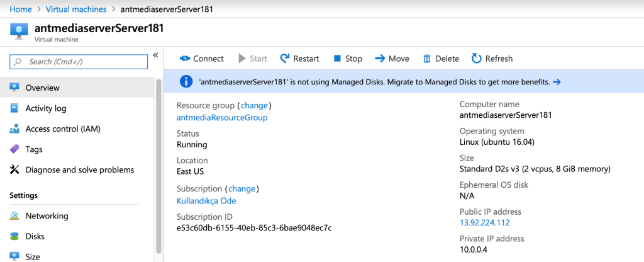This screenshot has height=262, width=644.
Task: Click the Delete button label
Action: pos(447,59)
